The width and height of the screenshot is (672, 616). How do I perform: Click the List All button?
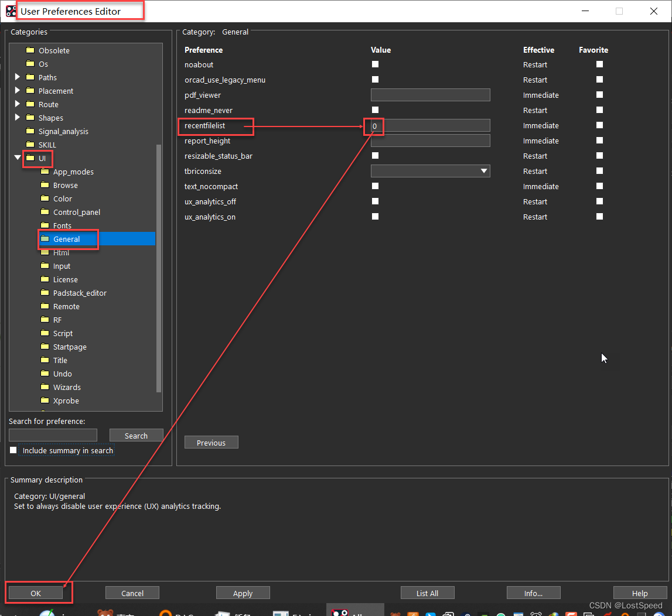pyautogui.click(x=427, y=593)
